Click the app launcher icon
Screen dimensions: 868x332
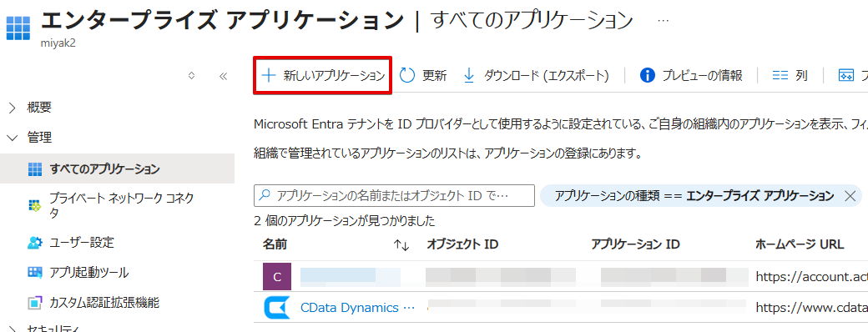point(35,272)
